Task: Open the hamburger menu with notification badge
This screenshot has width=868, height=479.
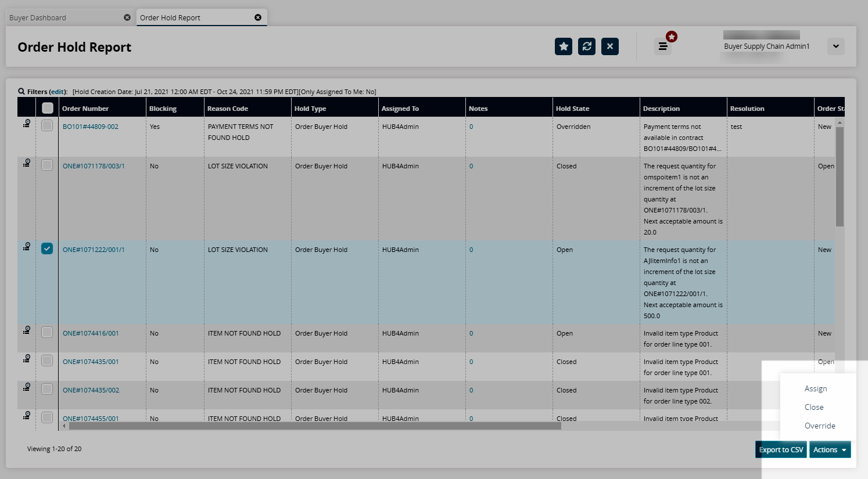Action: (x=663, y=46)
